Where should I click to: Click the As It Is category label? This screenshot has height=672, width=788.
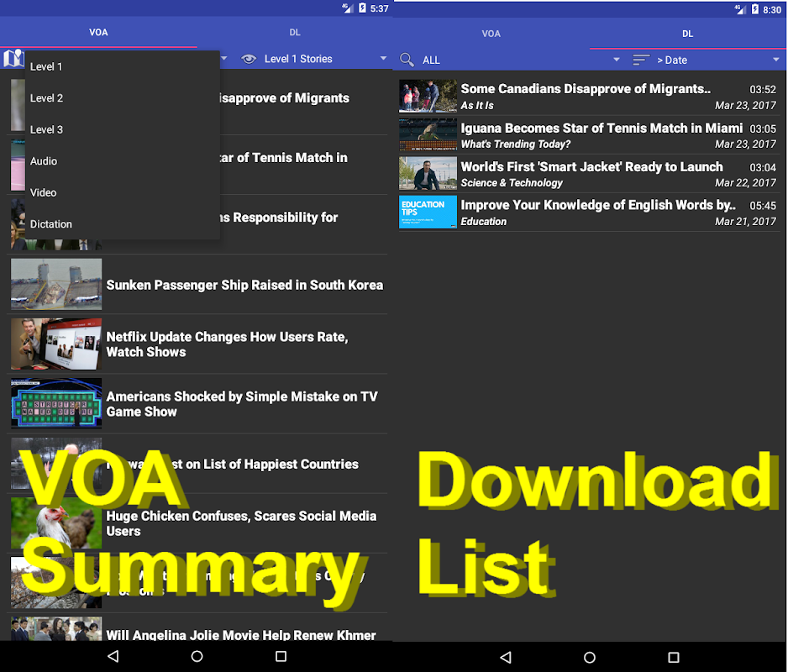pos(477,106)
